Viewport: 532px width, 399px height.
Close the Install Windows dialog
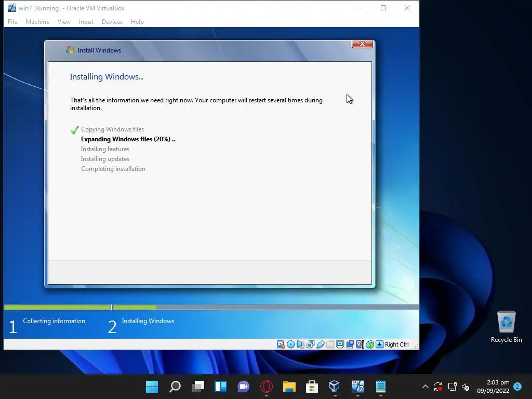tap(362, 44)
